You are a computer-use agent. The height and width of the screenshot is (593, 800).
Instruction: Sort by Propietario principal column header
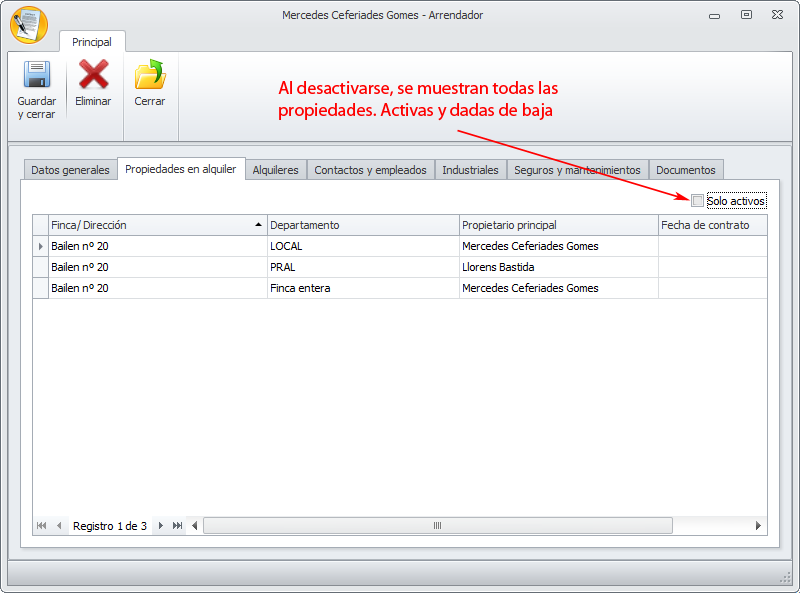(x=559, y=225)
